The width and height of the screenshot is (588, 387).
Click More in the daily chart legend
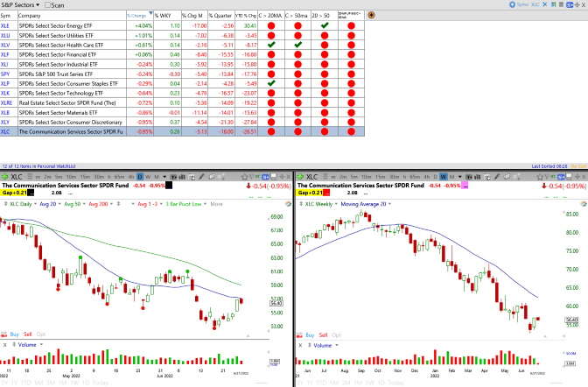click(x=216, y=204)
